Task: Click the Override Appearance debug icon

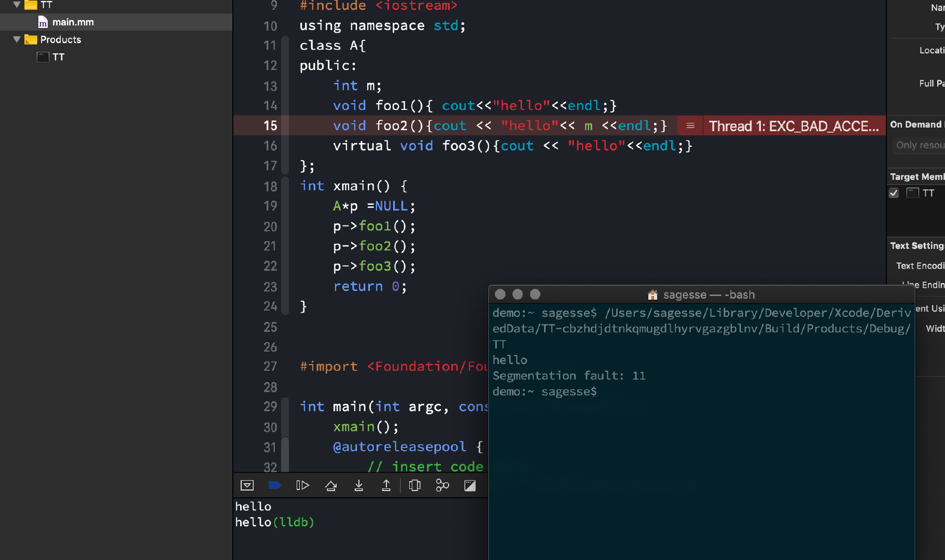Action: [470, 485]
